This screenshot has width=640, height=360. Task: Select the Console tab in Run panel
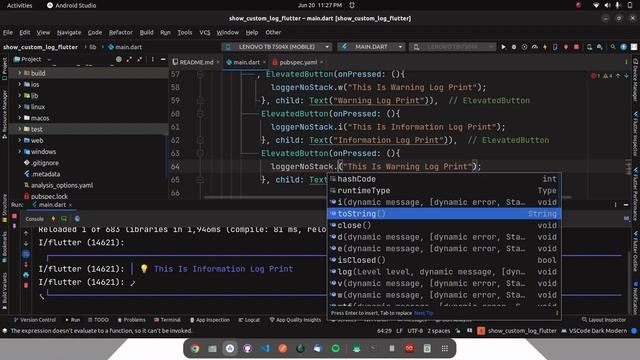click(x=34, y=219)
